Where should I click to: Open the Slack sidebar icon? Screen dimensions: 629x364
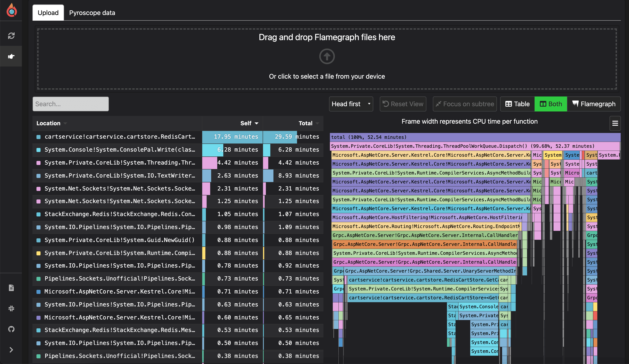[x=11, y=308]
